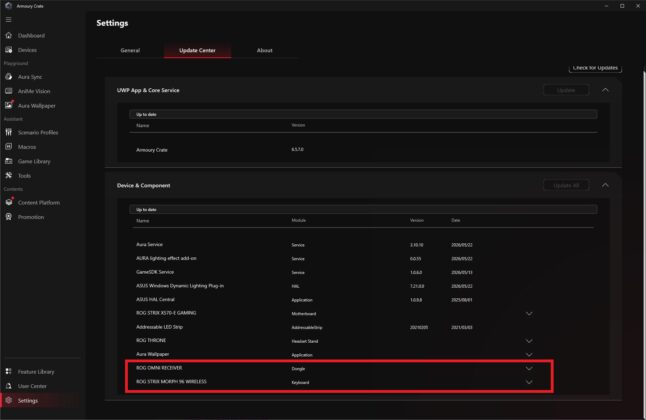Click the Check for Updates button
The width and height of the screenshot is (646, 420).
(x=595, y=68)
